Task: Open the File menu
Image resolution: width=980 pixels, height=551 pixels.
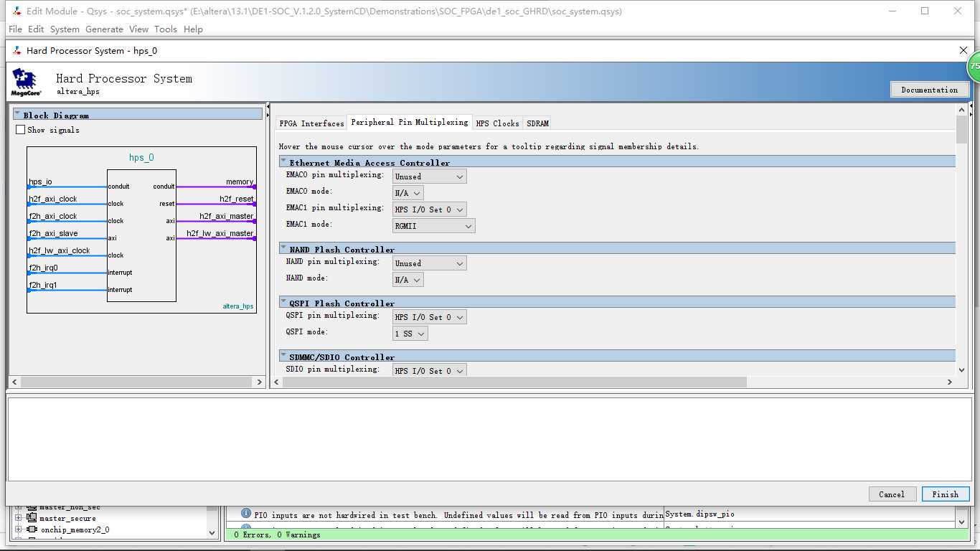Action: 15,29
